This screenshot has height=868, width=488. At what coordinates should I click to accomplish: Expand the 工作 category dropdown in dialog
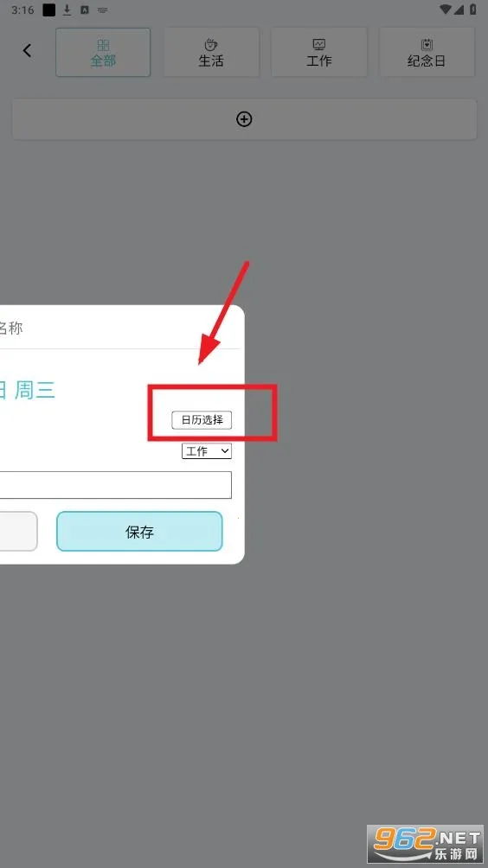tap(207, 451)
